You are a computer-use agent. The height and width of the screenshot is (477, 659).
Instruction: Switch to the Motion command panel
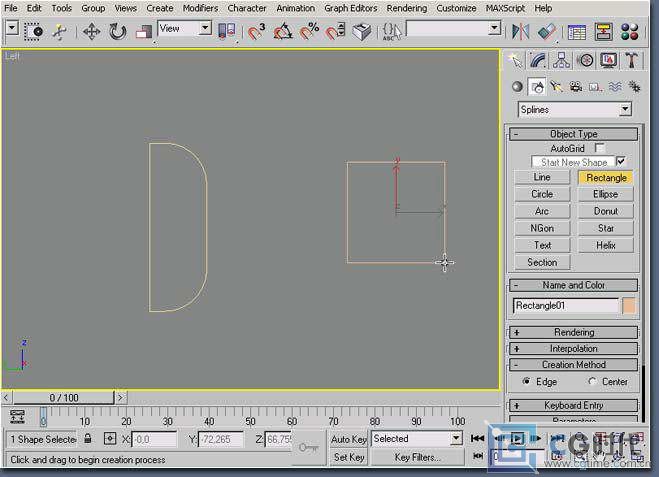click(x=585, y=61)
